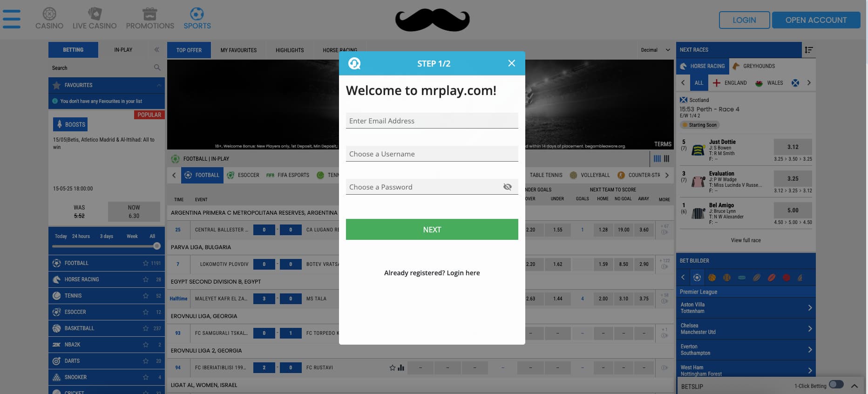The image size is (868, 394).
Task: Open the My Favourites tab
Action: (238, 50)
